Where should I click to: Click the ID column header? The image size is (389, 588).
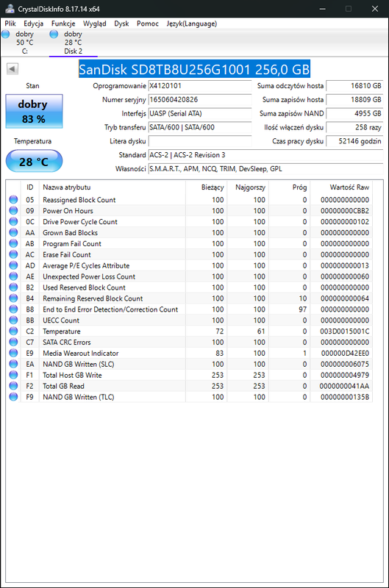click(x=29, y=187)
